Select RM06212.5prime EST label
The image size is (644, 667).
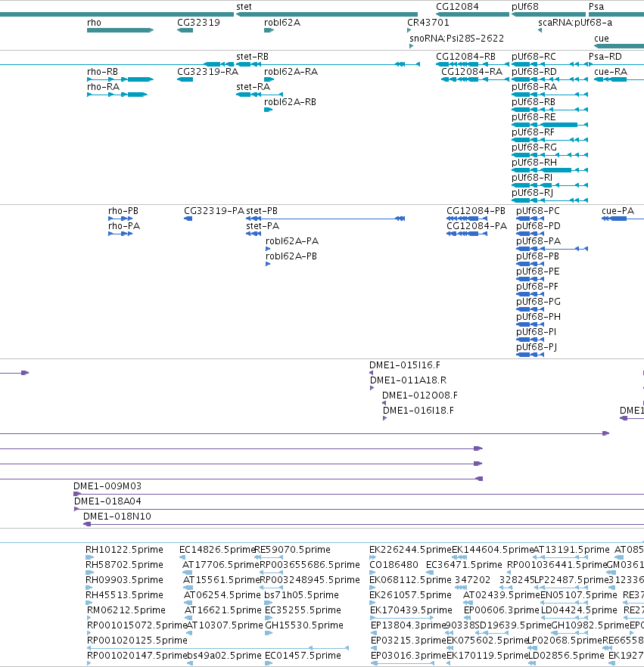coord(126,610)
